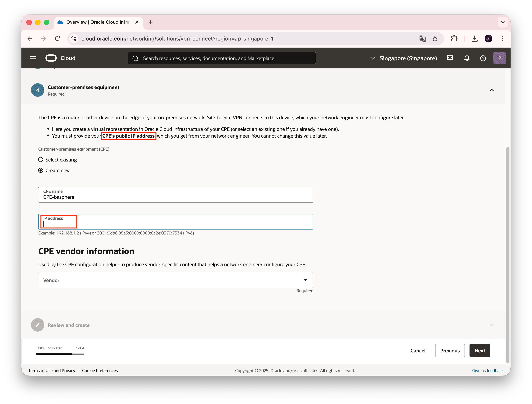Collapse the Customer-premises equipment section
Image resolution: width=532 pixels, height=404 pixels.
tap(492, 90)
